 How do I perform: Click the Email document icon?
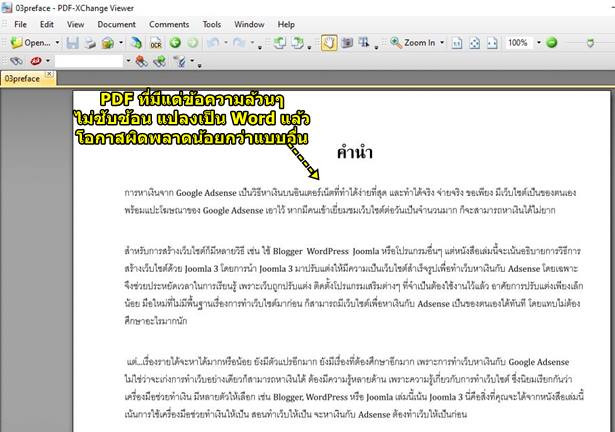pos(108,43)
